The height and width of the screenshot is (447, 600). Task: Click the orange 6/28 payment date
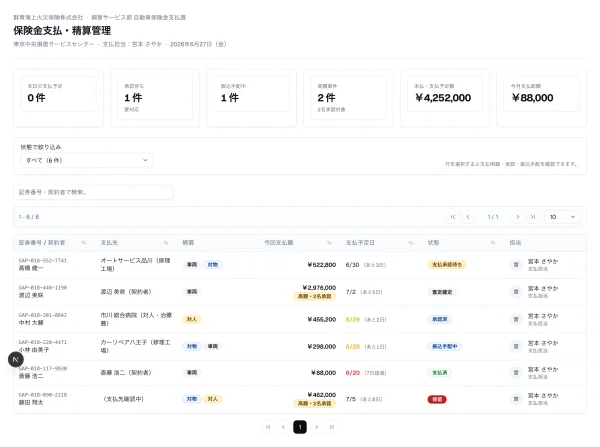tap(353, 346)
